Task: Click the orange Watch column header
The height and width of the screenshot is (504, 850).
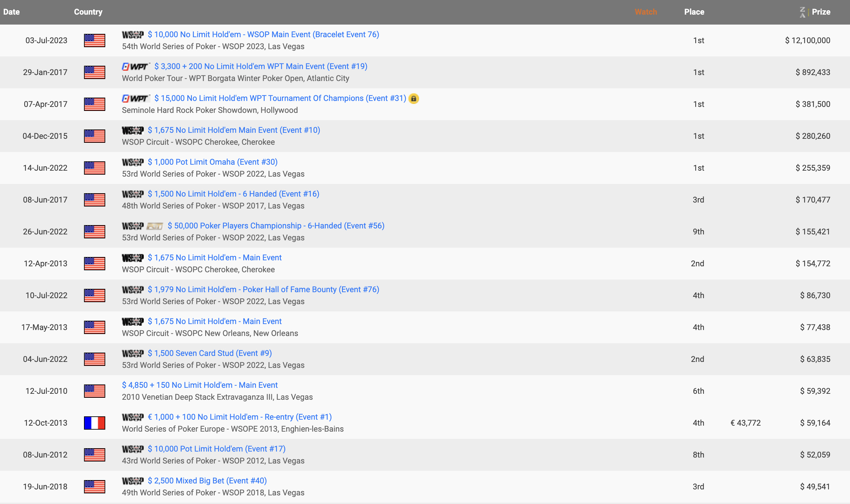Action: pos(645,12)
